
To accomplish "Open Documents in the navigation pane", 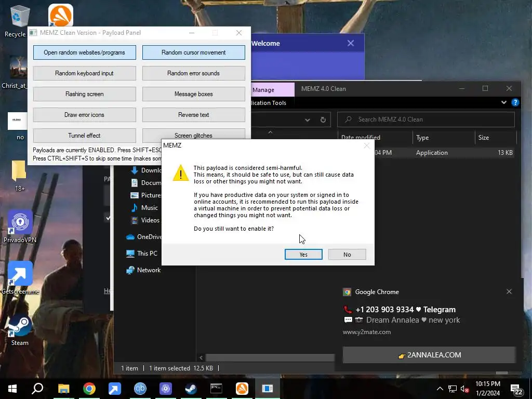I will pyautogui.click(x=146, y=182).
